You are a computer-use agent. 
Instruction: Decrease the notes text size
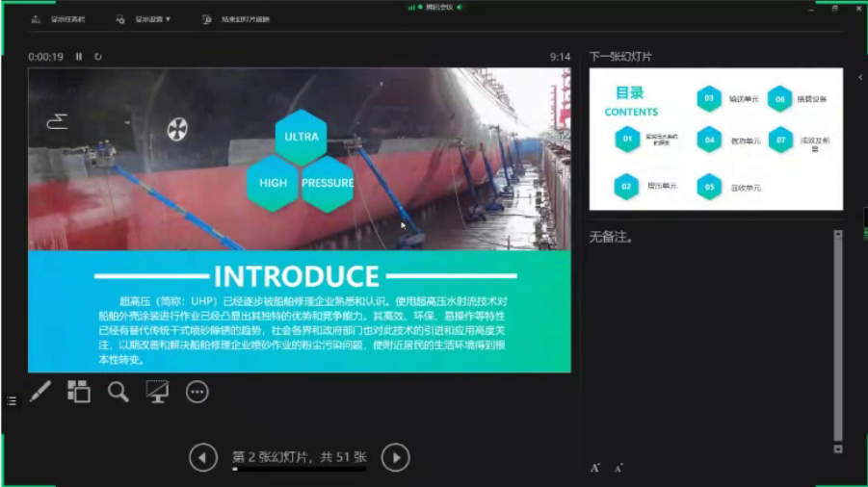point(618,468)
